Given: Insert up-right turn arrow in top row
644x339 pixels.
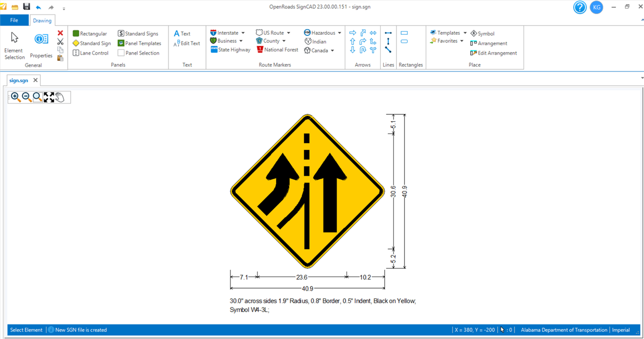Looking at the screenshot, I should point(363,33).
